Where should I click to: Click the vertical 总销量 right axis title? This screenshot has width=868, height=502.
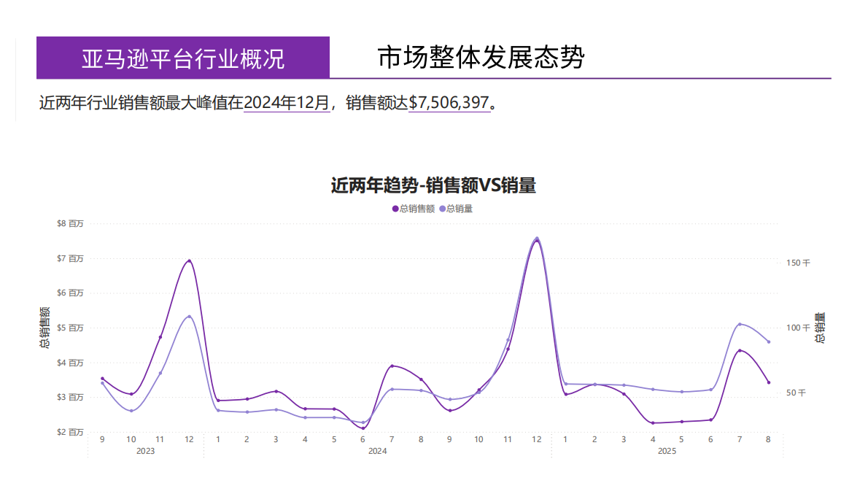point(821,328)
